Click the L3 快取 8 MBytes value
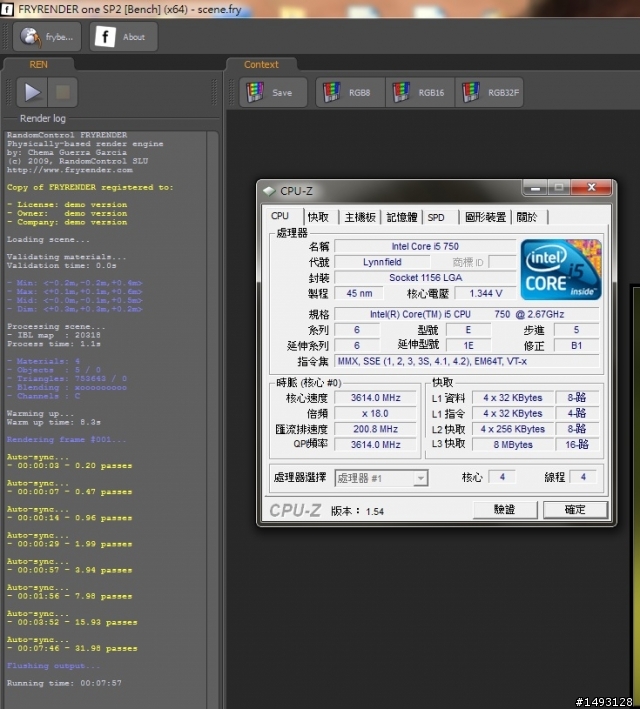 coord(513,445)
